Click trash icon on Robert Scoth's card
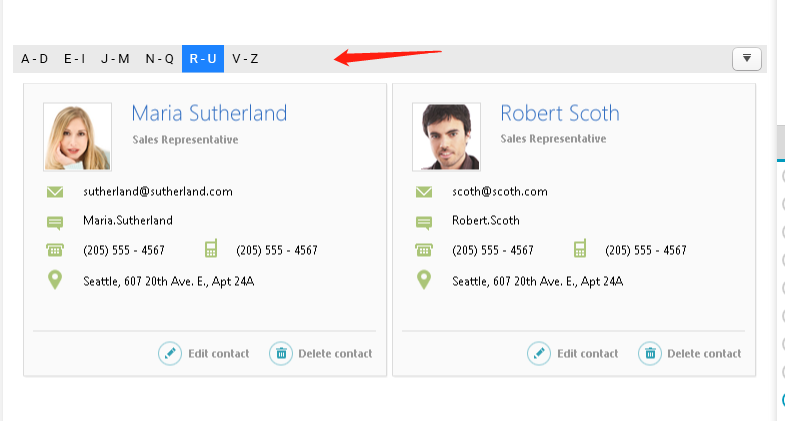This screenshot has width=785, height=421. coord(650,353)
